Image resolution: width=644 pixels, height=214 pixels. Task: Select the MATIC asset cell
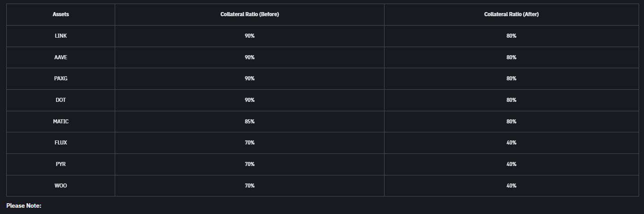click(61, 122)
